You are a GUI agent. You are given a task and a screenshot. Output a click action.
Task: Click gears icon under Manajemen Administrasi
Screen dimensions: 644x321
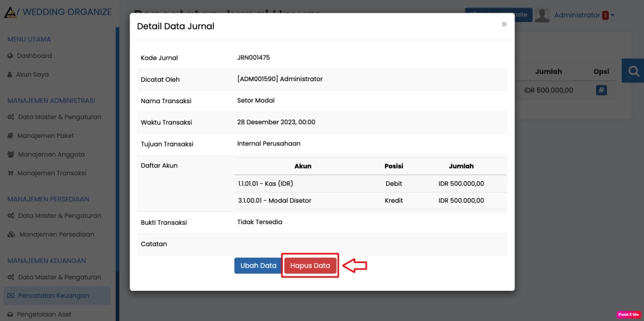pyautogui.click(x=11, y=117)
